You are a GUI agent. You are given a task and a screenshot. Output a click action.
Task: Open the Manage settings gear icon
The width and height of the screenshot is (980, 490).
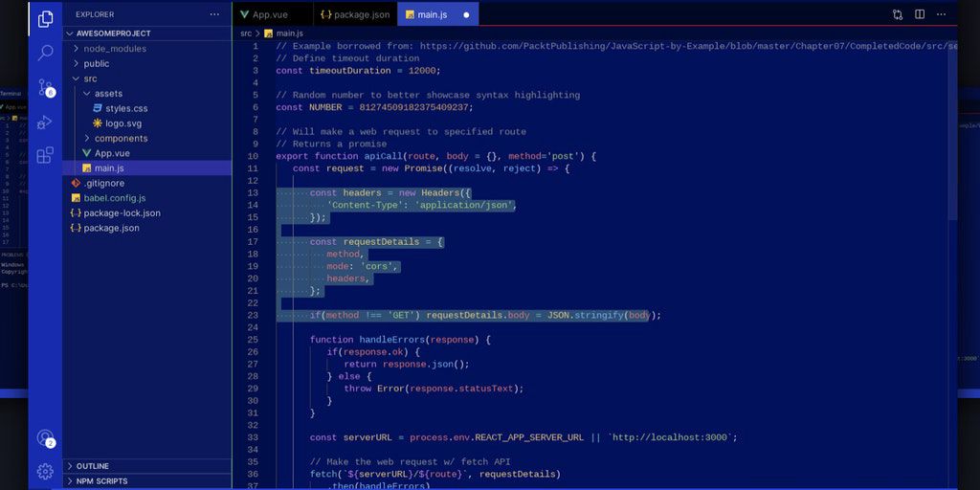click(45, 471)
